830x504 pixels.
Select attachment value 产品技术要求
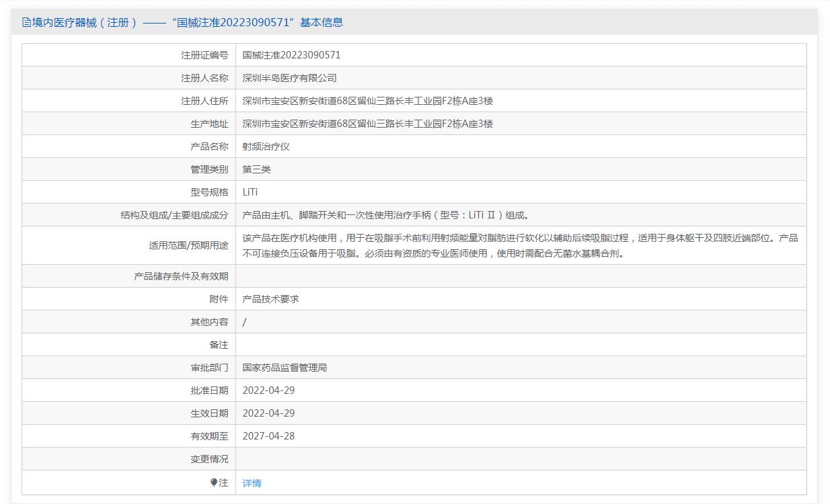(270, 299)
